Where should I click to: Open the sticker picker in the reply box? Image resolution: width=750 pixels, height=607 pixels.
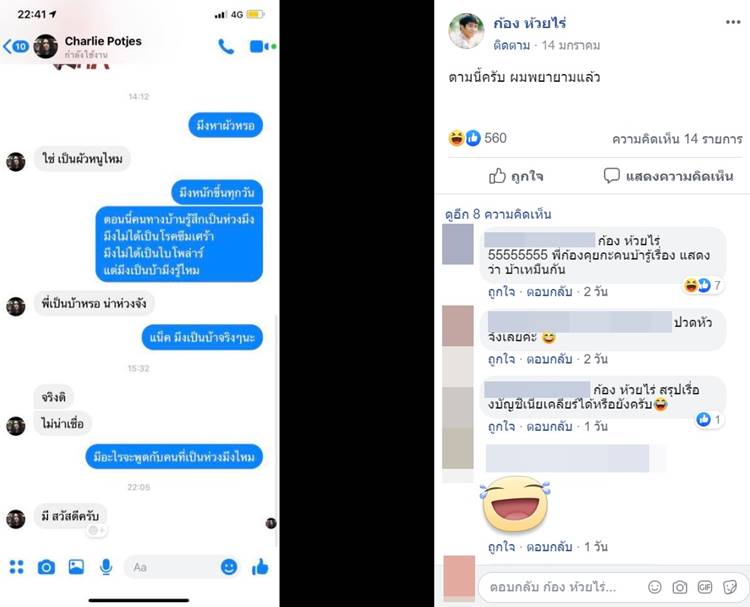(730, 587)
